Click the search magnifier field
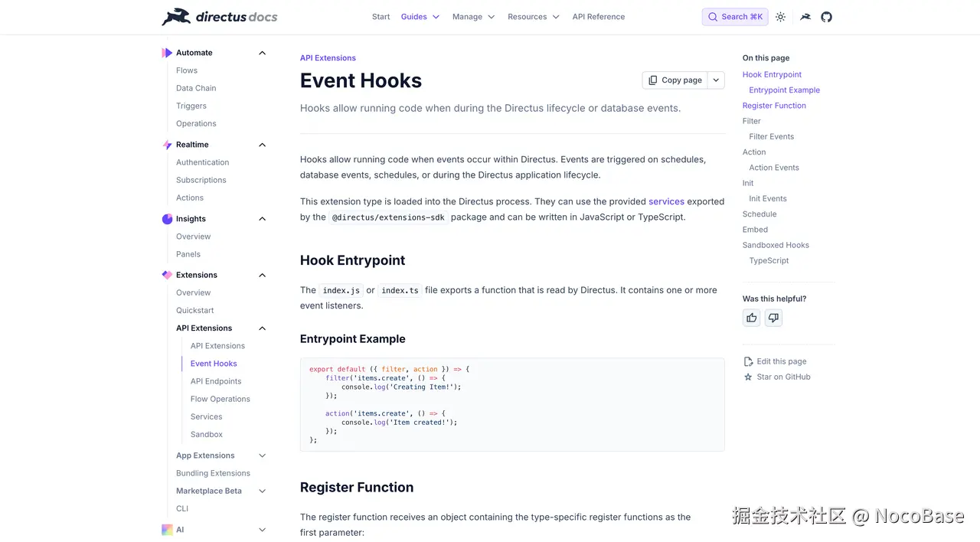 [x=735, y=17]
